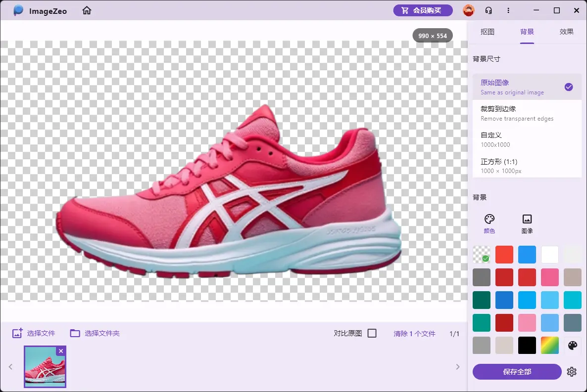Image resolution: width=587 pixels, height=392 pixels.
Task: Select the 颜色 palette background option
Action: click(489, 223)
